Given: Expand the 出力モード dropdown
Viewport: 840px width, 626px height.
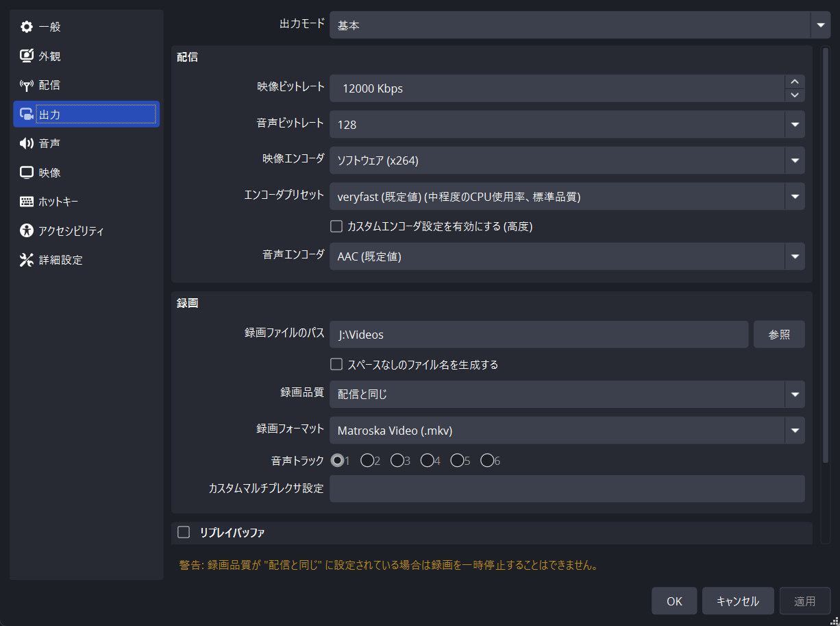Looking at the screenshot, I should point(820,25).
